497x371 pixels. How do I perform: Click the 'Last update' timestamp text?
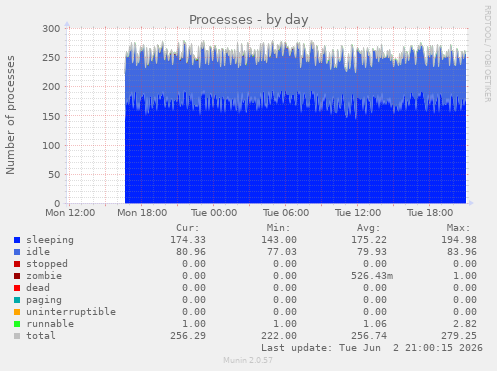pos(372,348)
